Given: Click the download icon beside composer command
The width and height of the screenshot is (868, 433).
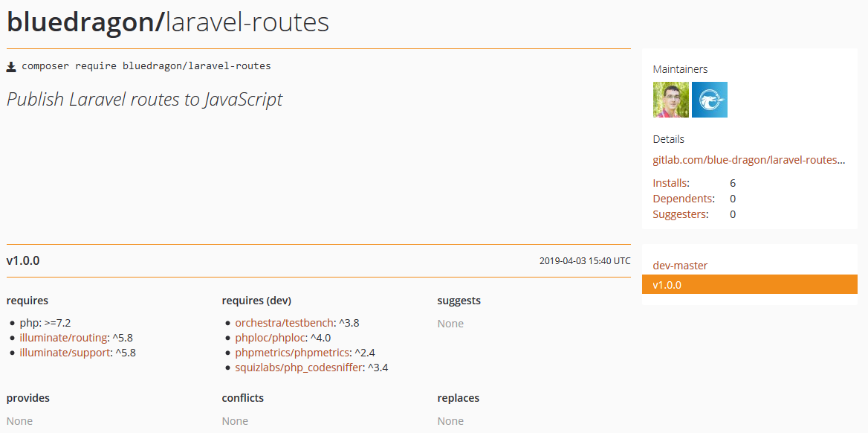Looking at the screenshot, I should pyautogui.click(x=11, y=66).
